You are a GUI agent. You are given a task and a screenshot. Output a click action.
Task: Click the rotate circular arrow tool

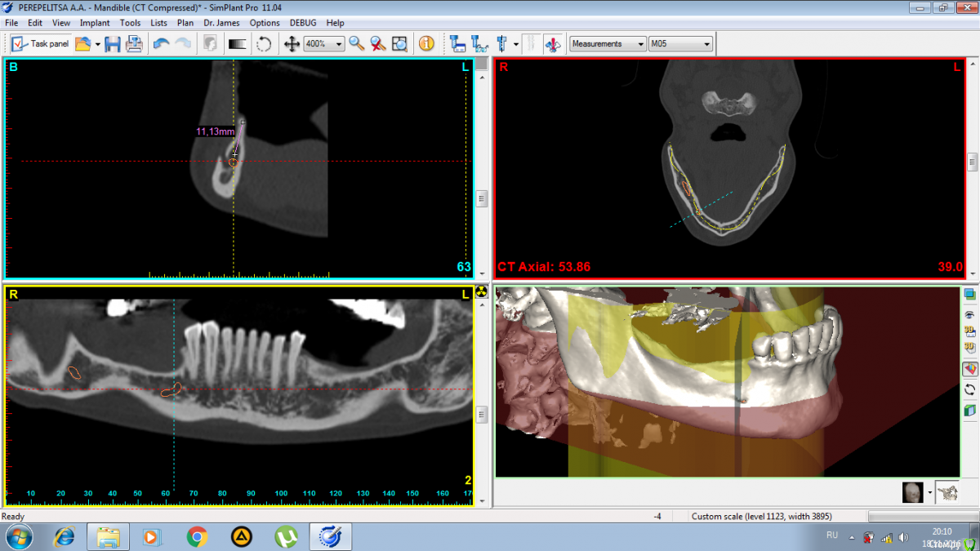[x=264, y=44]
